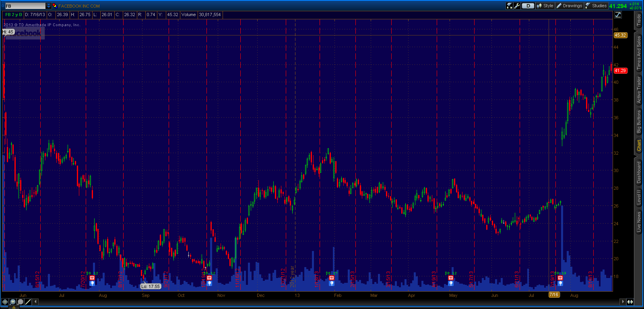Zoom in with the magnifier plus icon

[x=13, y=302]
